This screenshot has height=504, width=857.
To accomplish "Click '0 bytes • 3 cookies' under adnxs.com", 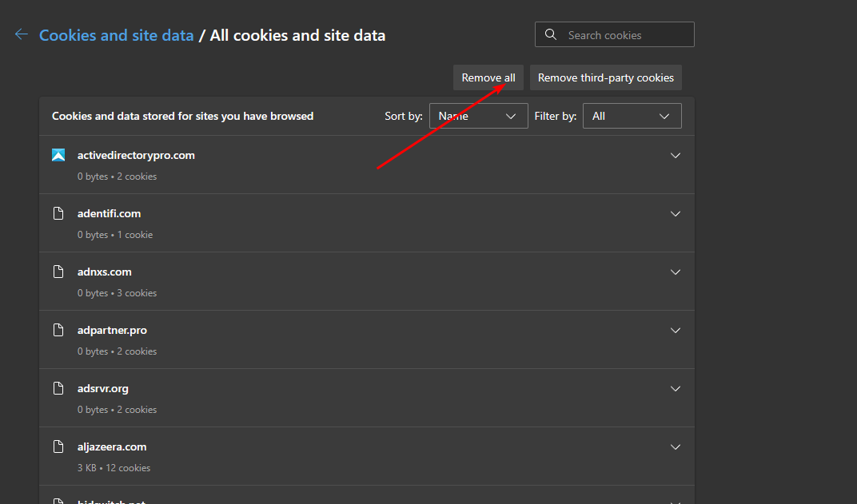I will point(117,293).
